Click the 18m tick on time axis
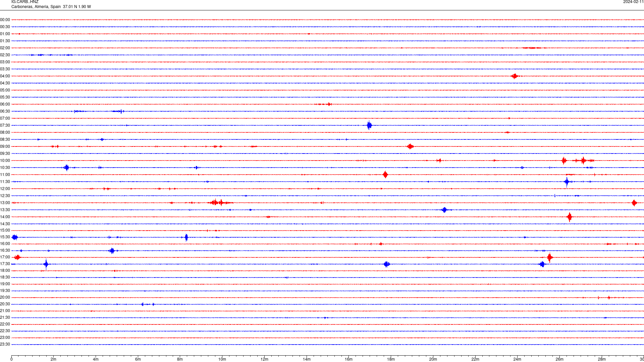 coord(391,359)
